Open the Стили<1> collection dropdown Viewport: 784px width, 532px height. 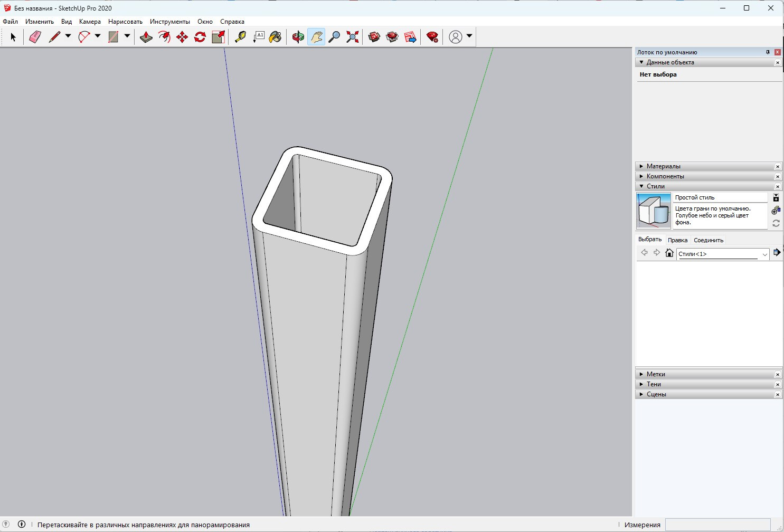point(723,254)
